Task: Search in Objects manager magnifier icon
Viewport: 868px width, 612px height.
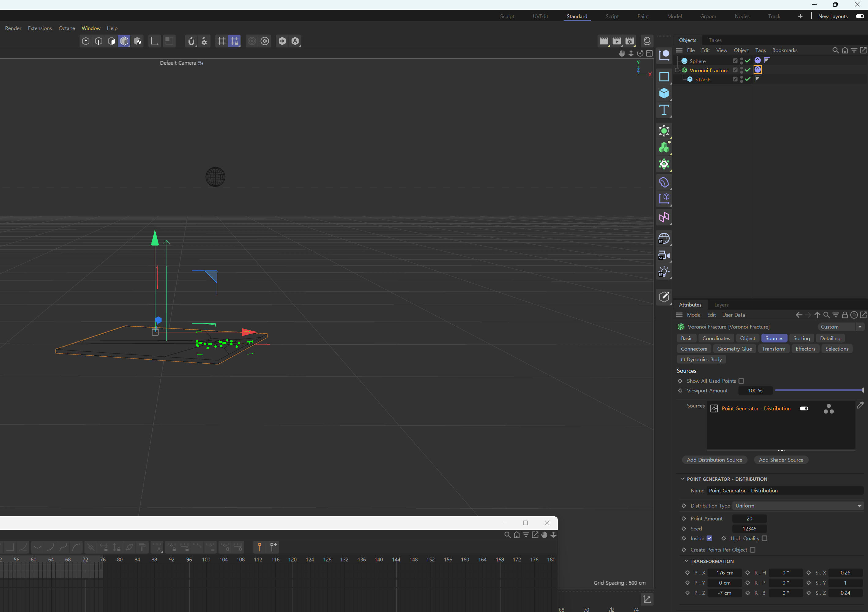Action: click(x=836, y=51)
